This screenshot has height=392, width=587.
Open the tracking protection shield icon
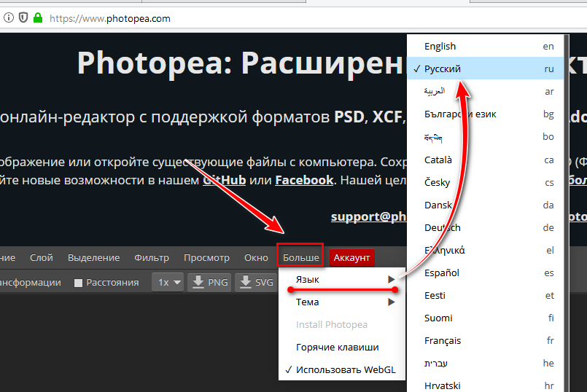23,18
